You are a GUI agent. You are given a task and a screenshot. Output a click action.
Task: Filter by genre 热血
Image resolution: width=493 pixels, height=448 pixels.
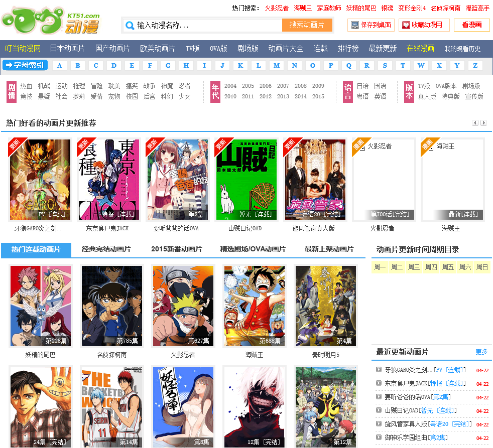pos(27,86)
